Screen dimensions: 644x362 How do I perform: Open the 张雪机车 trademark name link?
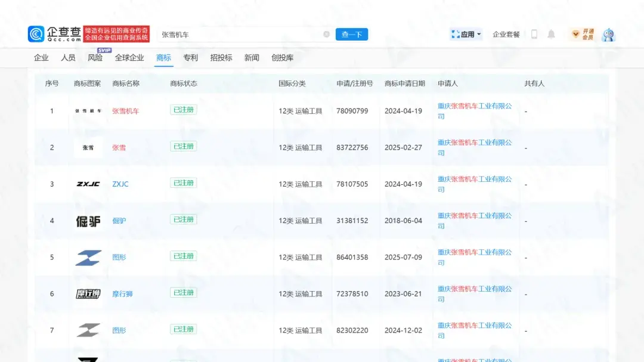[x=126, y=111]
